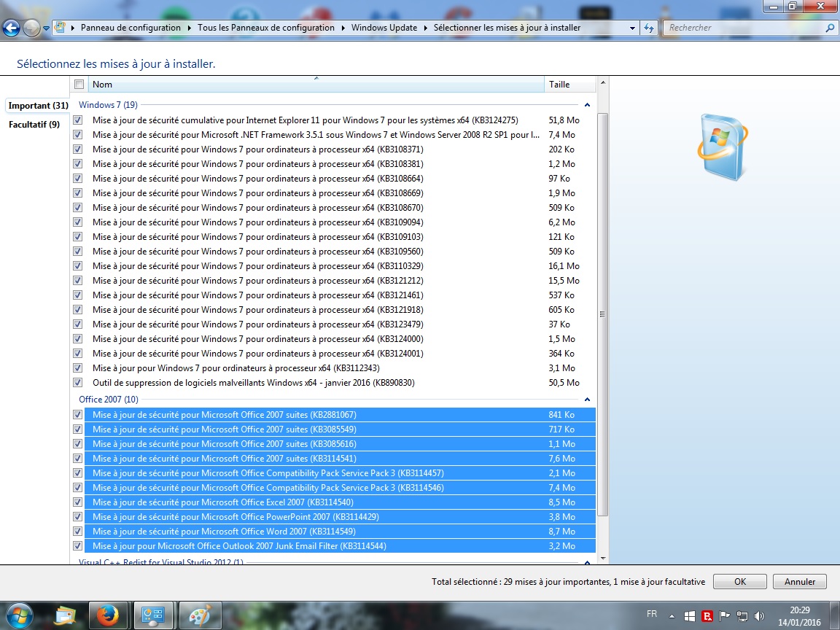Click the list scrollbar down arrow
Screen dimensions: 840x630
click(603, 559)
